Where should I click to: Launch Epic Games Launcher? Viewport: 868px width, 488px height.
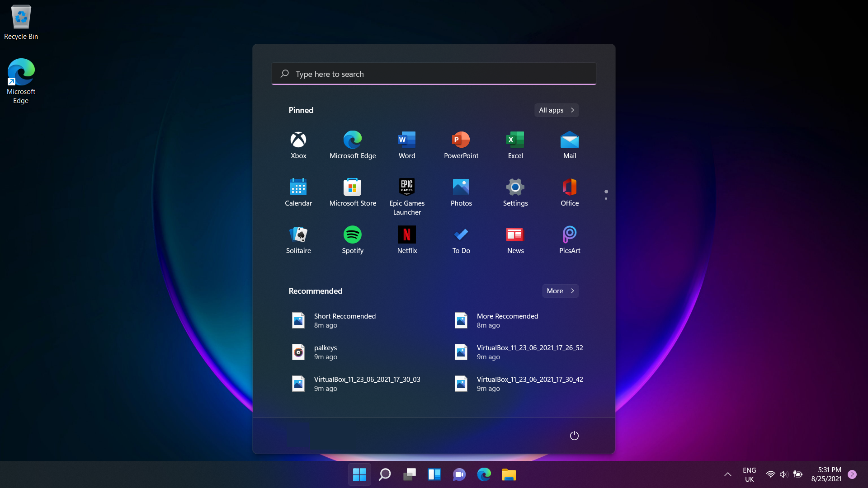[x=406, y=187]
